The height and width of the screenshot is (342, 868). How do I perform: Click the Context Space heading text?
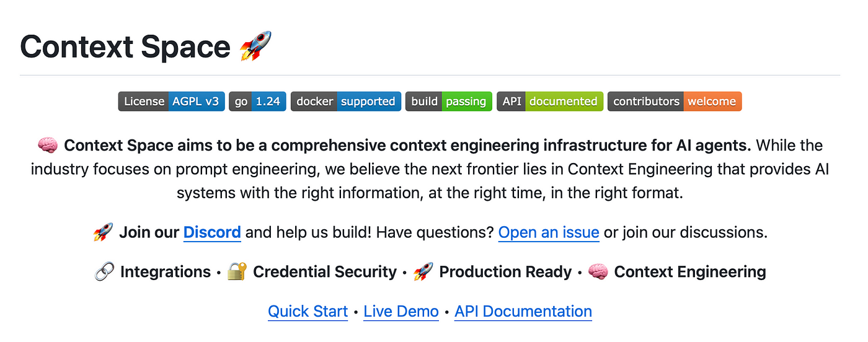click(x=125, y=47)
